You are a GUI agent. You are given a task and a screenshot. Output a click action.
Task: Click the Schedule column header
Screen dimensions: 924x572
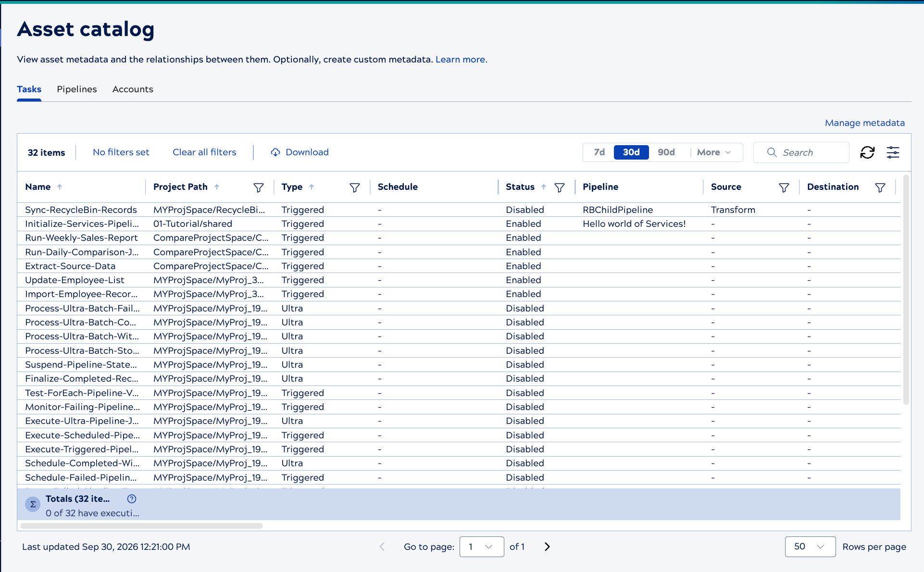398,187
